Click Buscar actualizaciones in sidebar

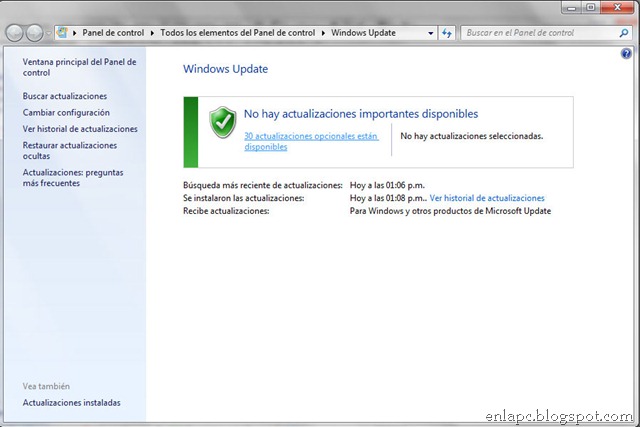[x=65, y=96]
